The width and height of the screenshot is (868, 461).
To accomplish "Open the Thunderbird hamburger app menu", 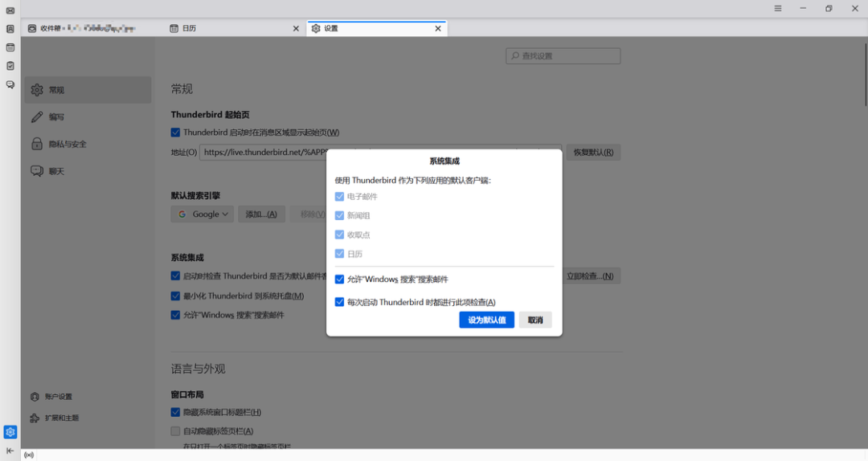I will pyautogui.click(x=778, y=8).
